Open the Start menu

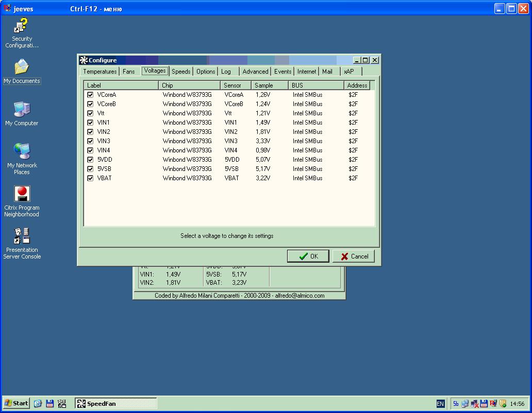(16, 404)
